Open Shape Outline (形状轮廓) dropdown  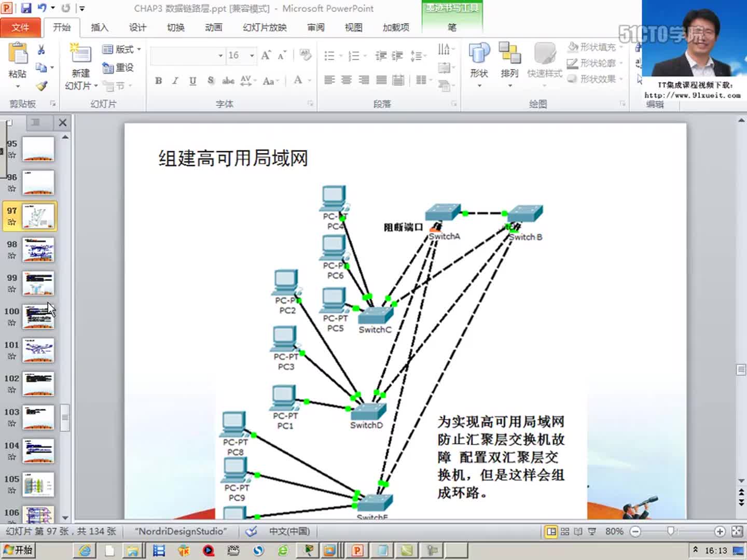(595, 63)
